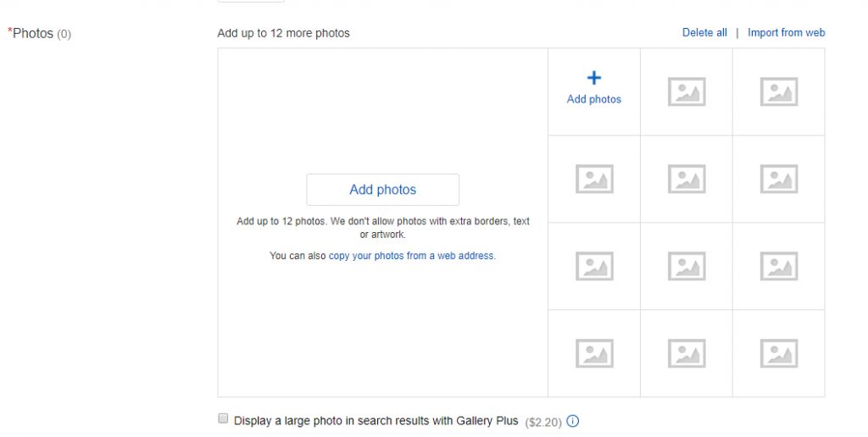868x437 pixels.
Task: Open the Delete all link
Action: click(704, 33)
